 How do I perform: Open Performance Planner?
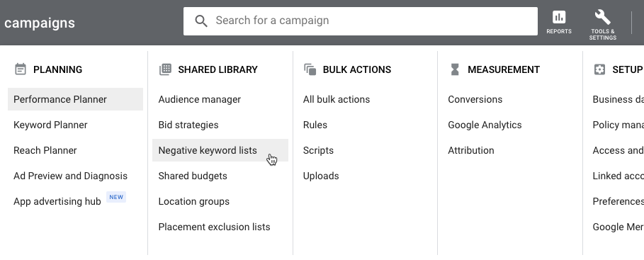tap(75, 99)
